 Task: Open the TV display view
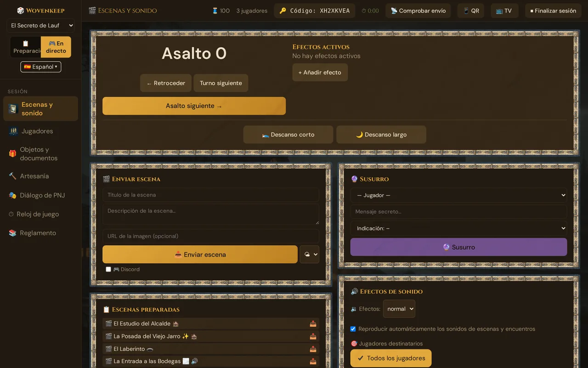point(504,11)
